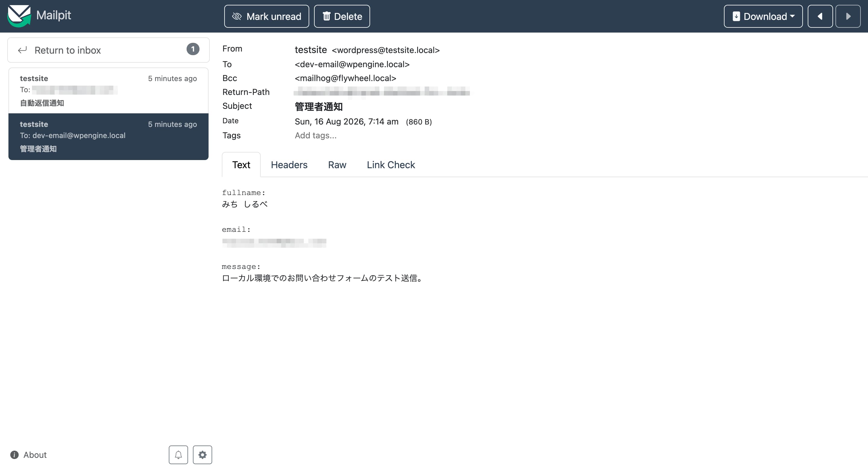Go to the next message arrow
Image resolution: width=868 pixels, height=469 pixels.
(848, 16)
